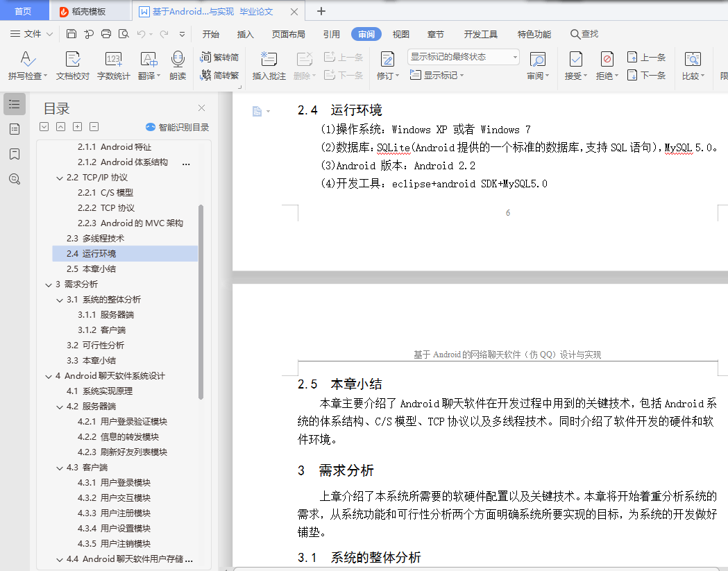Collapse the 4.2 服务器端 node
This screenshot has width=728, height=571.
(60, 407)
